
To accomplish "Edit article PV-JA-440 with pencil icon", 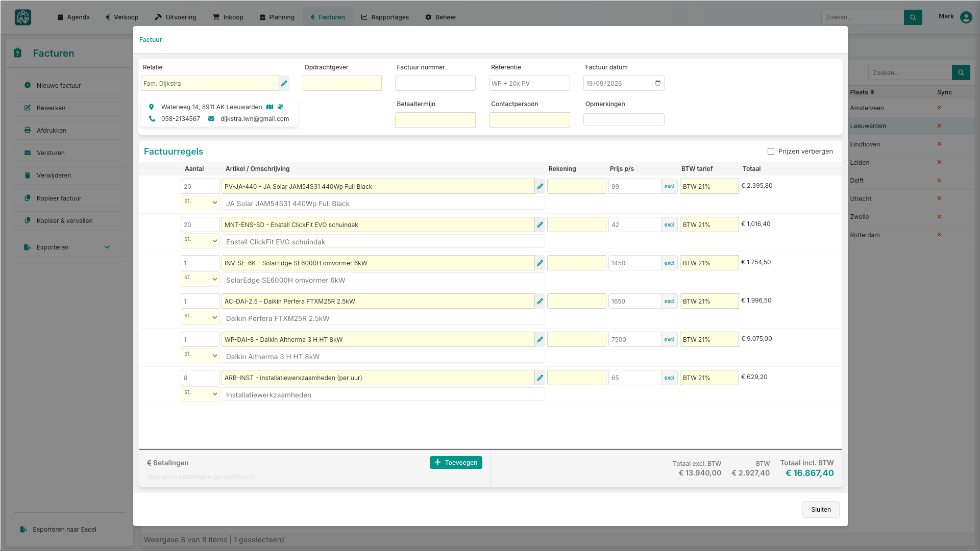I will tap(540, 187).
